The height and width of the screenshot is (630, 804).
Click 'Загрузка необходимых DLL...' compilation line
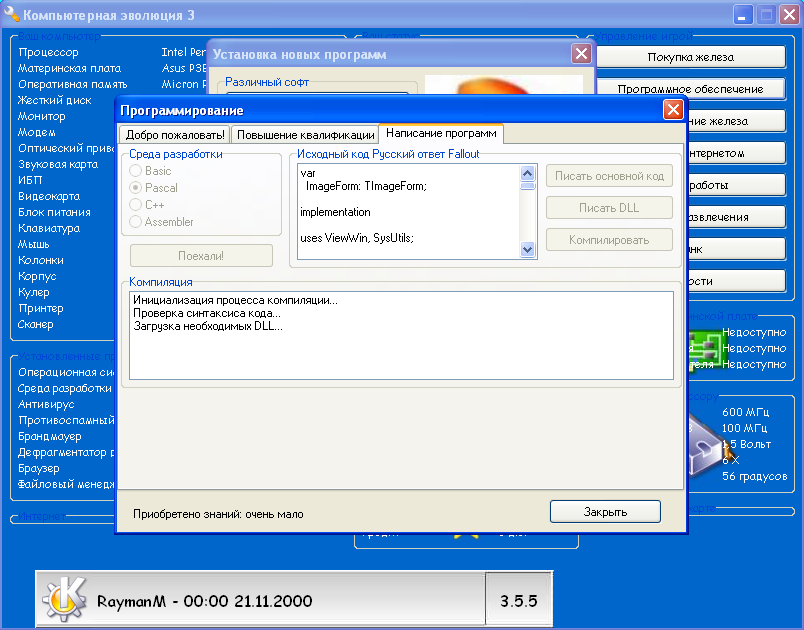click(208, 326)
